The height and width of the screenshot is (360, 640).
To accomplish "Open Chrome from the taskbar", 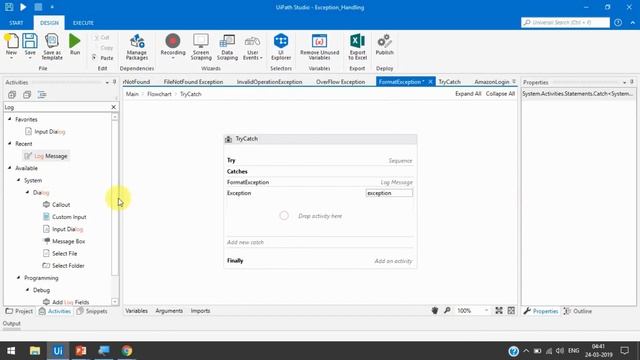I will 127,351.
